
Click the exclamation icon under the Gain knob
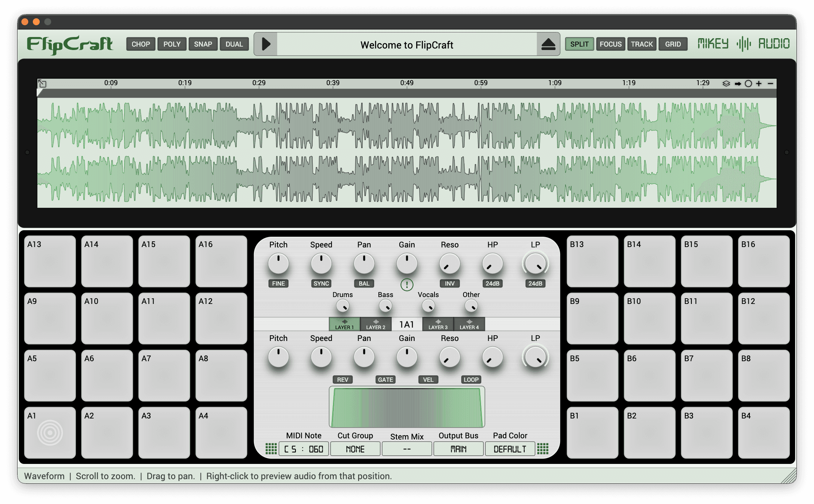[x=407, y=284]
